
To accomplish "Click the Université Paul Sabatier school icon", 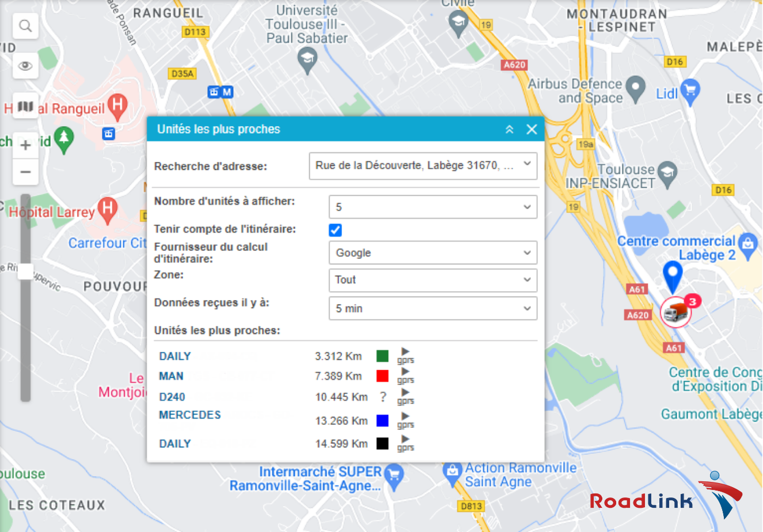I will click(307, 60).
